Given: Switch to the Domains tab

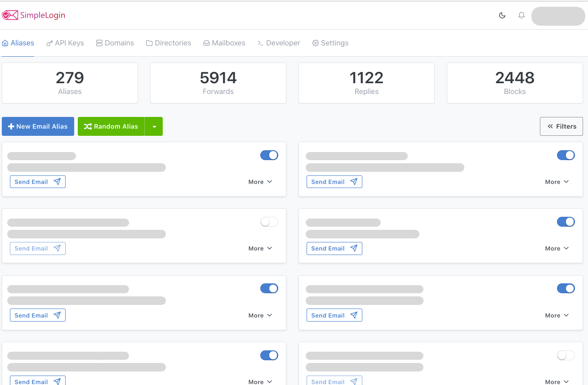Looking at the screenshot, I should click(115, 43).
